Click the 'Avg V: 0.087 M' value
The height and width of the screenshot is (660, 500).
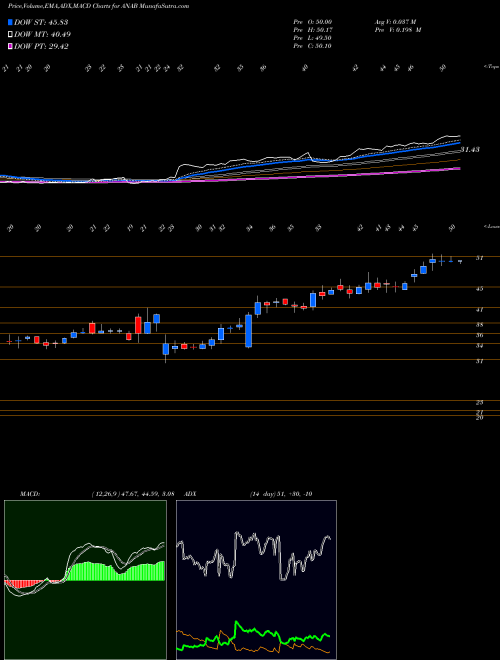[397, 22]
